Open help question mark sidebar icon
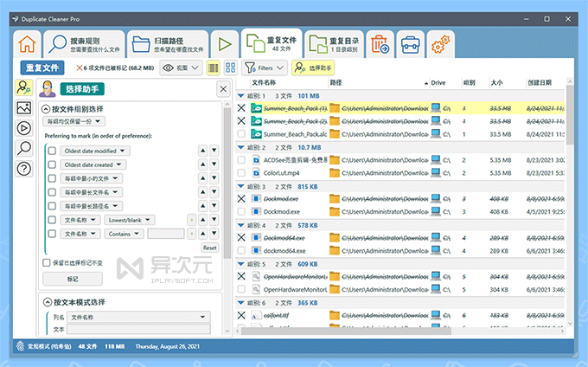 pyautogui.click(x=24, y=169)
